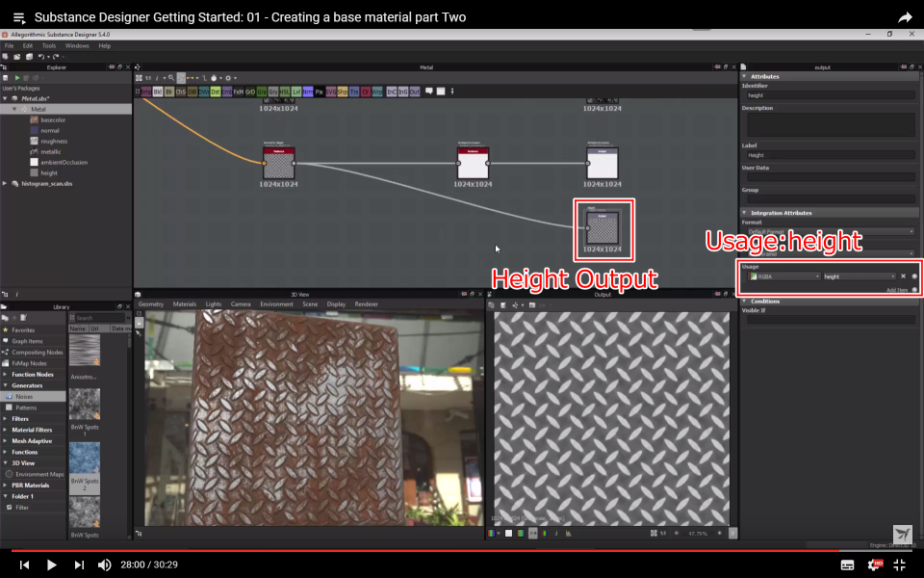This screenshot has height=578, width=924.
Task: Open the RGBA components dropdown
Action: click(x=784, y=276)
